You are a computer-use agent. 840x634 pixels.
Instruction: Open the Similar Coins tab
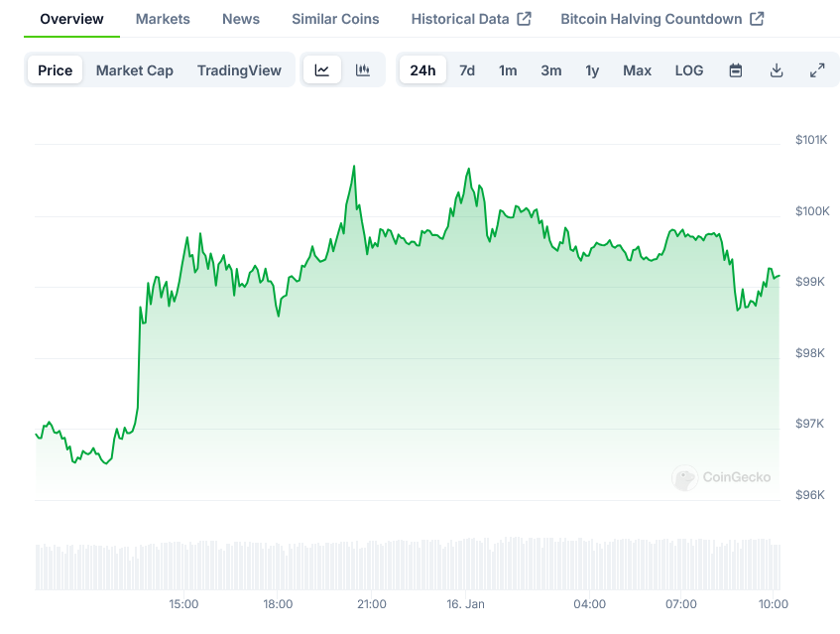(335, 19)
